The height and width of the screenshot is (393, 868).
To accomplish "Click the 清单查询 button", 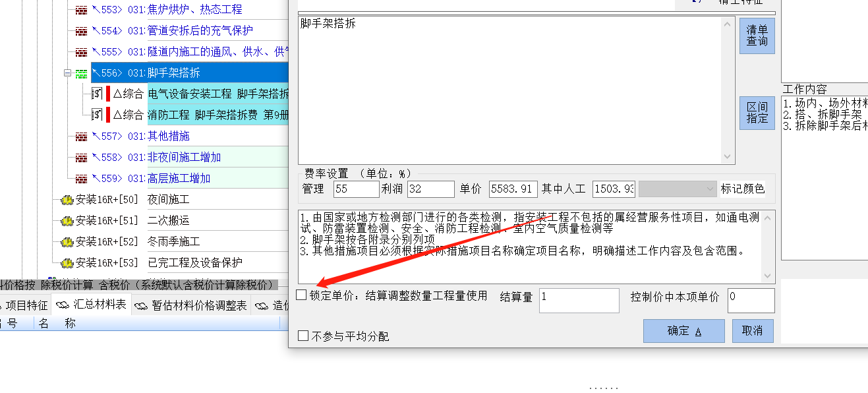I will (756, 36).
